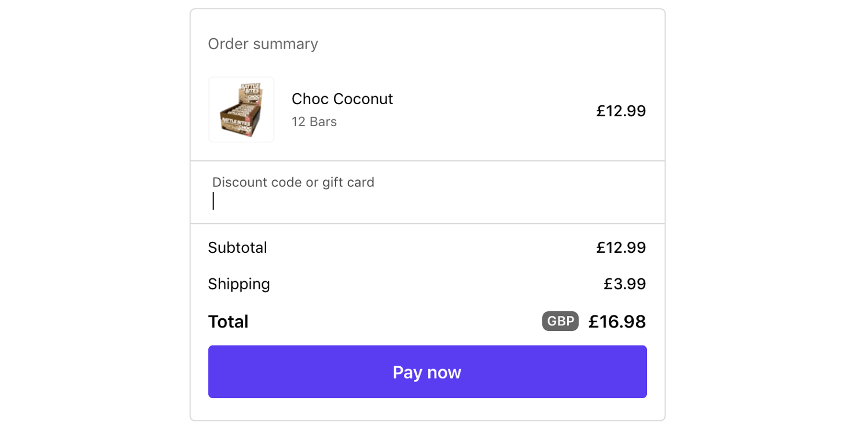Screen dimensions: 868x434
Task: Click the £12.99 subtotal amount
Action: click(x=621, y=248)
